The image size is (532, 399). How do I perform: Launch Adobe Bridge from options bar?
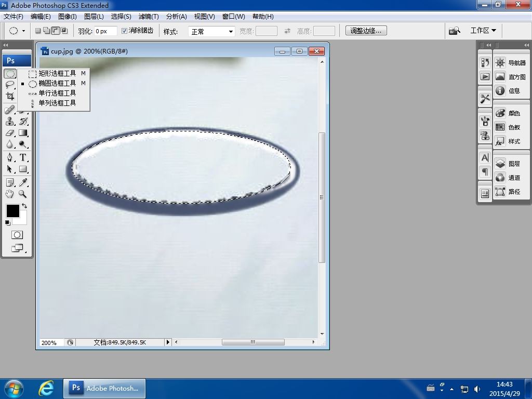coord(454,31)
